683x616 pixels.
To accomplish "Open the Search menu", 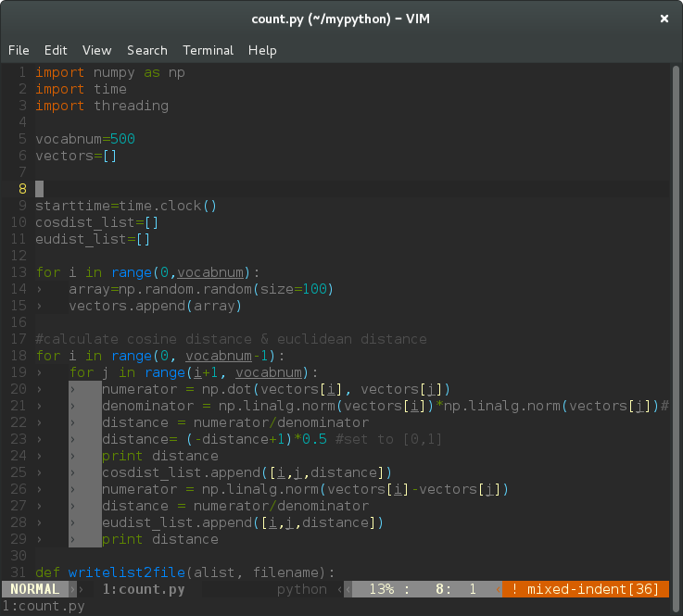I will click(147, 50).
